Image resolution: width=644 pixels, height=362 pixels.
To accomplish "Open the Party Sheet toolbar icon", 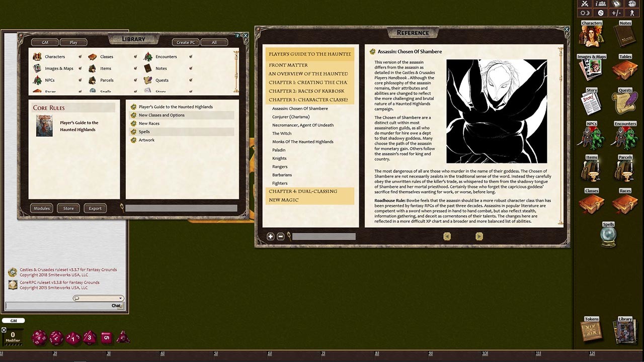I will (x=600, y=4).
